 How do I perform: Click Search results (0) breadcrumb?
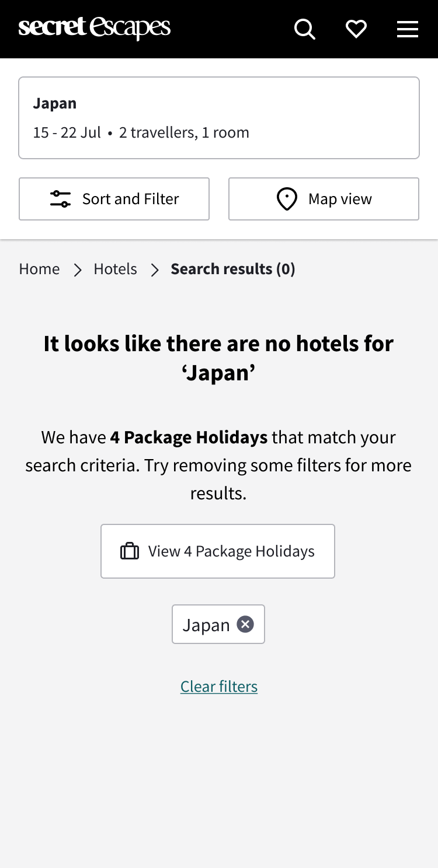(x=233, y=269)
